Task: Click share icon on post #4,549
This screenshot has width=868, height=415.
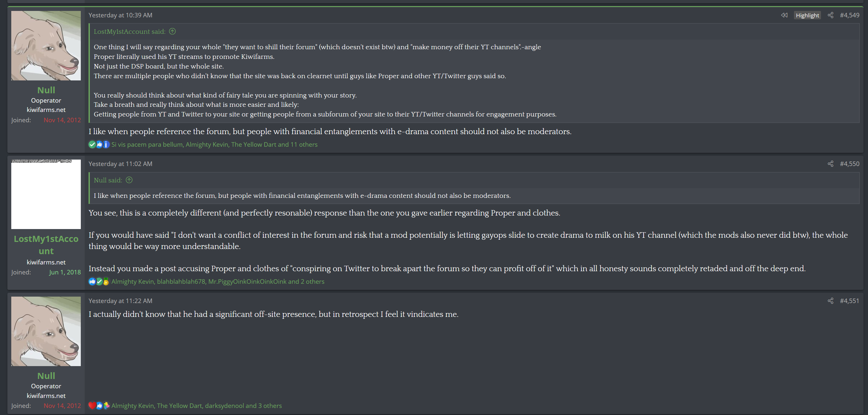Action: (x=830, y=15)
